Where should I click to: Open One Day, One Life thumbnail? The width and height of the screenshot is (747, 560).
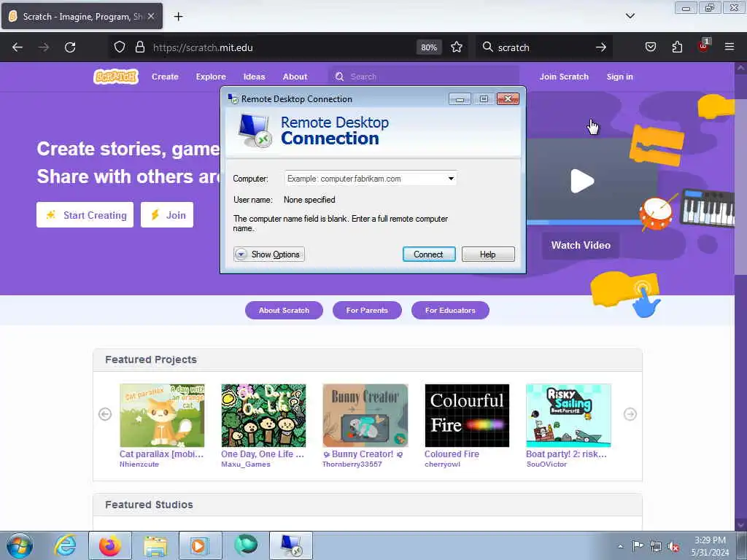pos(263,415)
